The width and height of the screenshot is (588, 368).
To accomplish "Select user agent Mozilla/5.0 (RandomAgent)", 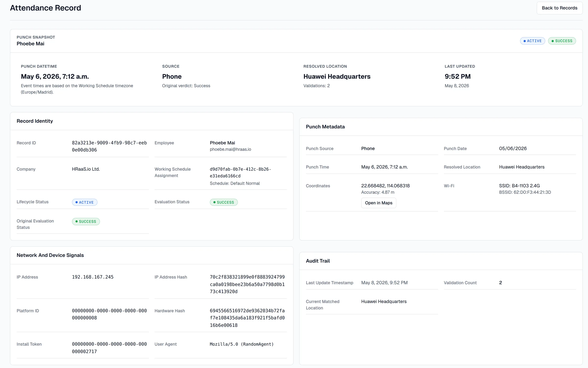I will [x=242, y=344].
